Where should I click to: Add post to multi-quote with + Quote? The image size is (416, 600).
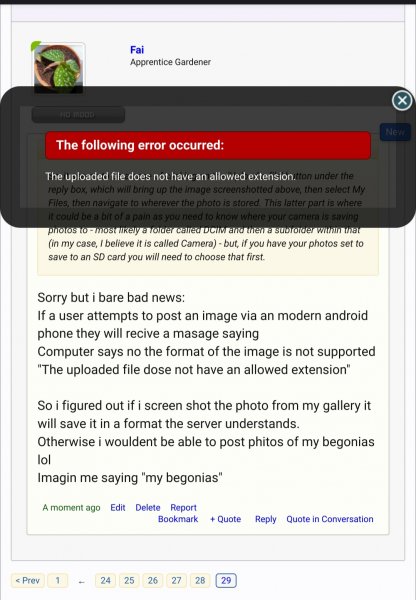click(225, 519)
